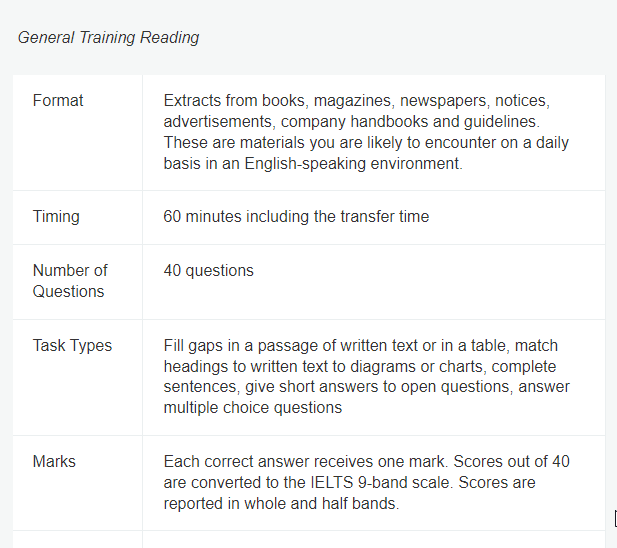Click the 'are converted to the IELTS 9-band scale' line

click(349, 483)
